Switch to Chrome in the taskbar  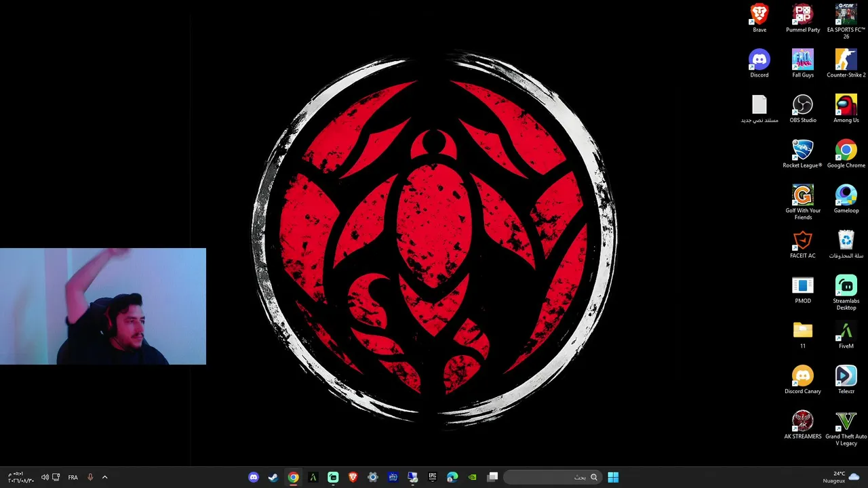293,477
